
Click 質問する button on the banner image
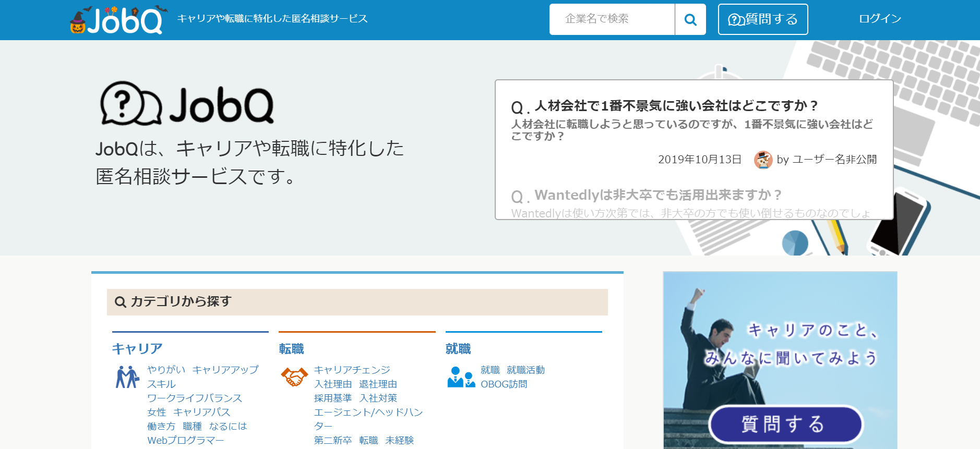(x=785, y=424)
